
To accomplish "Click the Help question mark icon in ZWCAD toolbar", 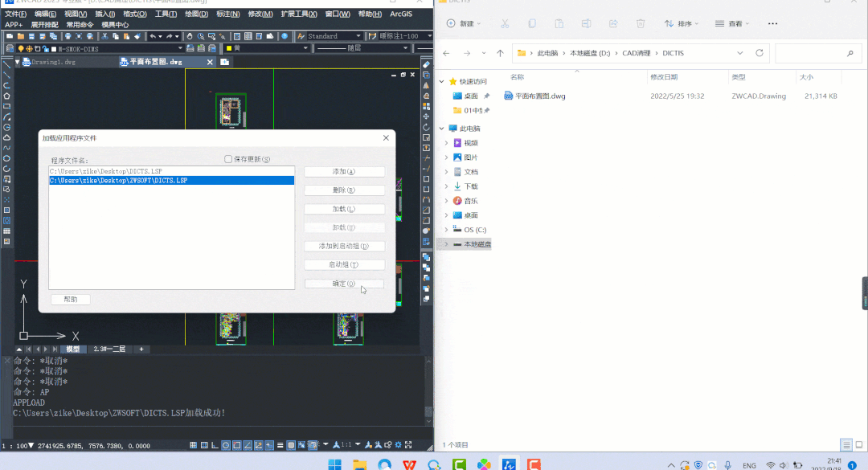I will (285, 36).
